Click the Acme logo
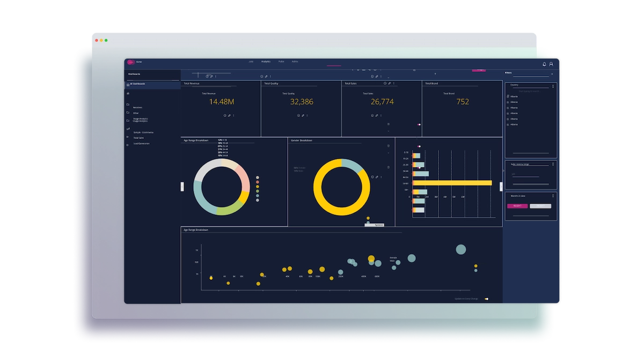 [131, 62]
